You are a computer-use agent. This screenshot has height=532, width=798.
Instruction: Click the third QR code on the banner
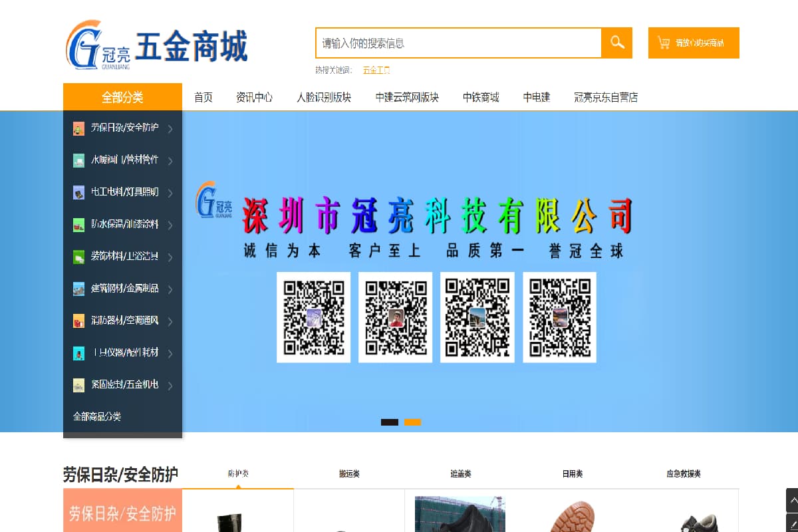click(x=477, y=317)
